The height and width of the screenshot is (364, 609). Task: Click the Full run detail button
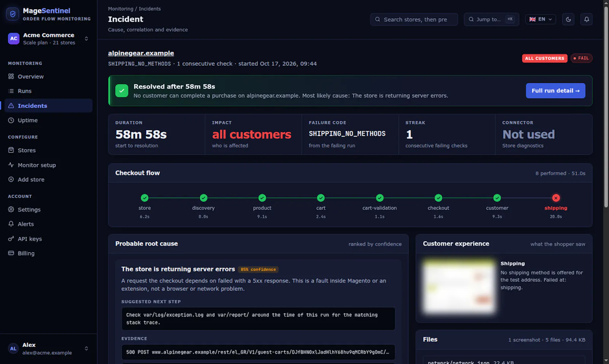pos(555,91)
